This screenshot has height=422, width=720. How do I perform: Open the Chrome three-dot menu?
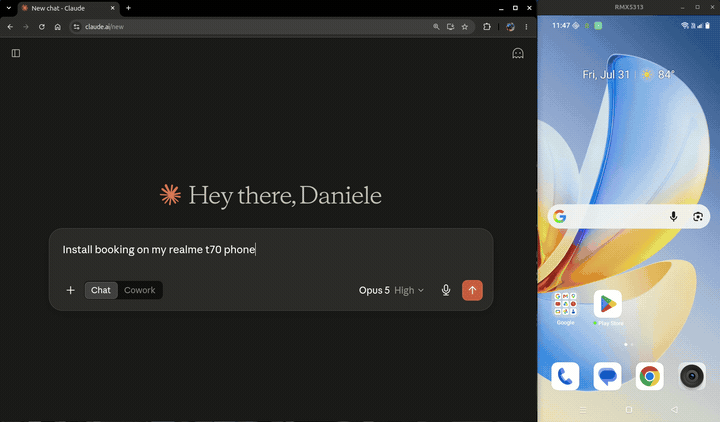[x=526, y=27]
